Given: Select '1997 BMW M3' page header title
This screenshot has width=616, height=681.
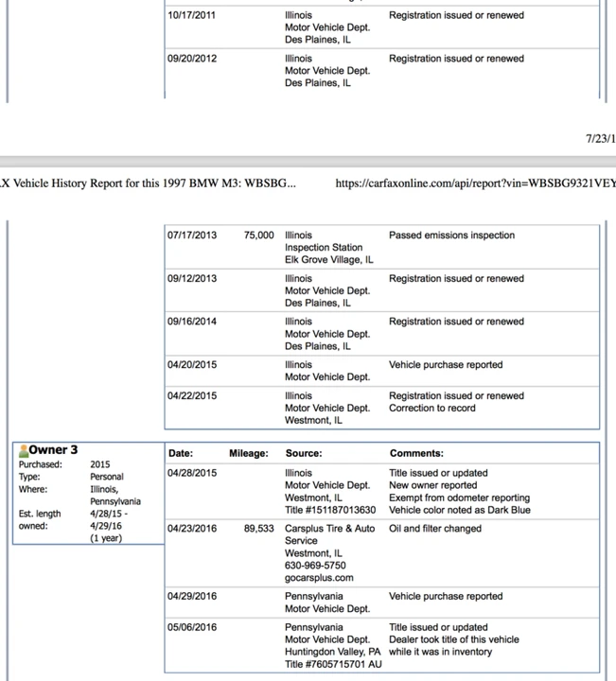Looking at the screenshot, I should pos(202,183).
